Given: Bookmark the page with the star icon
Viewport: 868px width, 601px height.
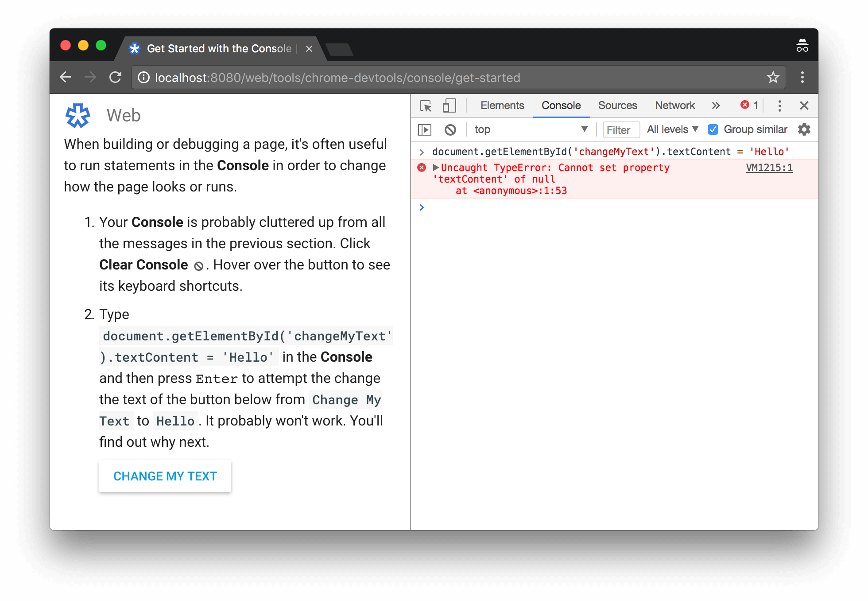Looking at the screenshot, I should click(x=773, y=77).
